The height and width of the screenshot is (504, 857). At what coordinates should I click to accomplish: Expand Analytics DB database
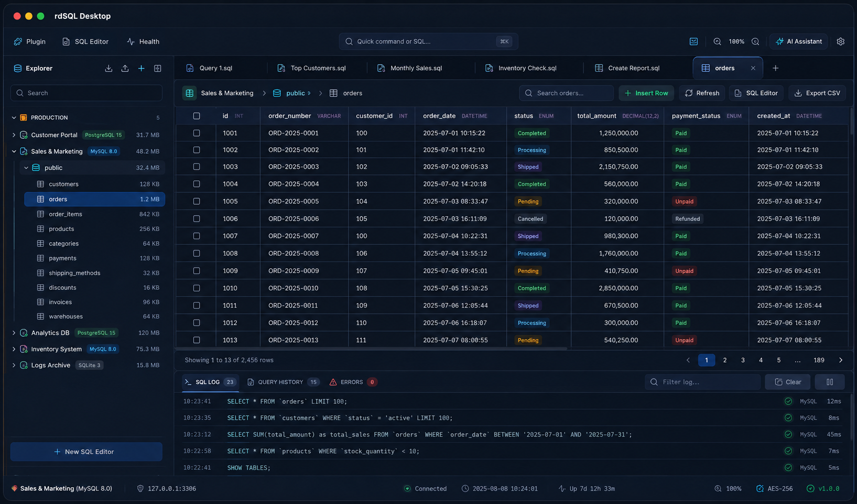pyautogui.click(x=14, y=333)
